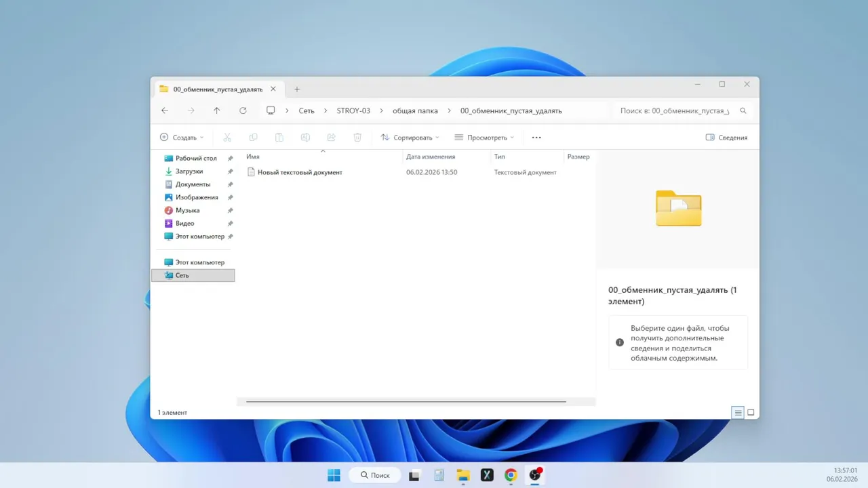Open the Windows Start menu
Viewport: 868px width, 488px height.
point(334,475)
